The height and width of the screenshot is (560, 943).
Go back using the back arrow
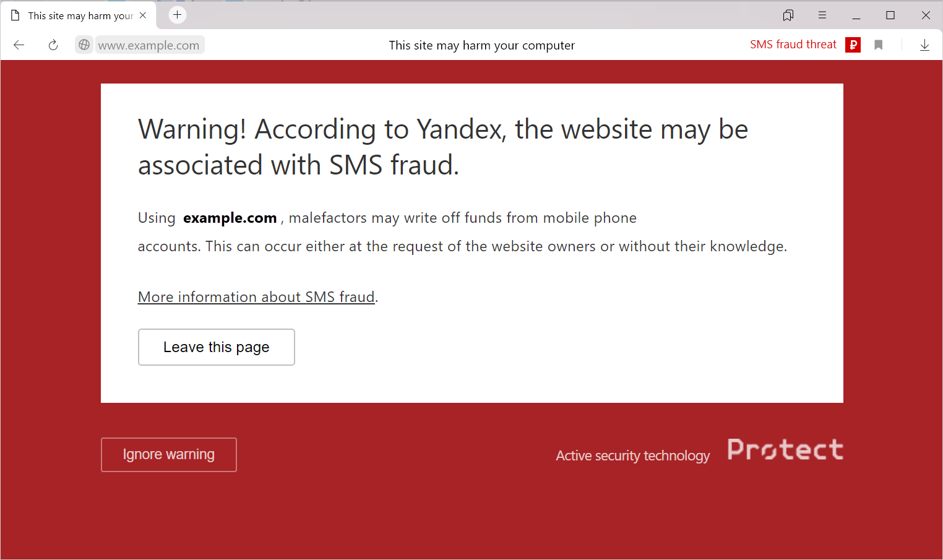coord(19,45)
